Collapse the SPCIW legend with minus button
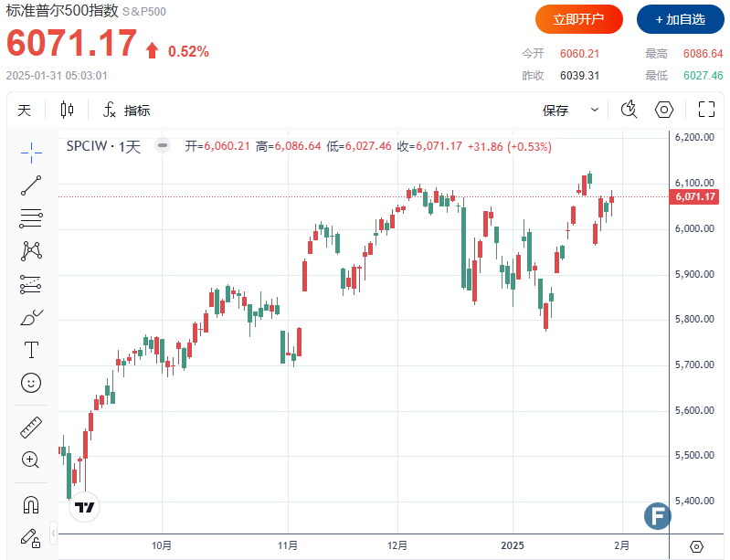The height and width of the screenshot is (560, 730). pyautogui.click(x=162, y=145)
